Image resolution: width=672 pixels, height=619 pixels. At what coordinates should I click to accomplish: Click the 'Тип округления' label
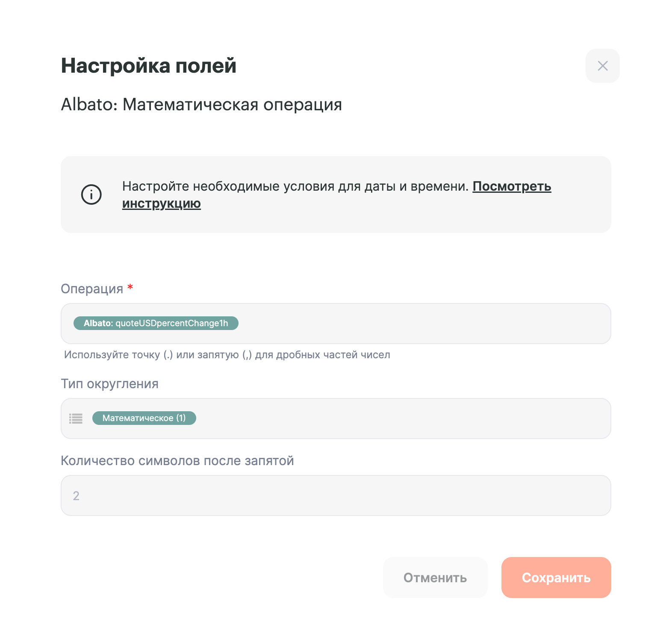coord(109,384)
